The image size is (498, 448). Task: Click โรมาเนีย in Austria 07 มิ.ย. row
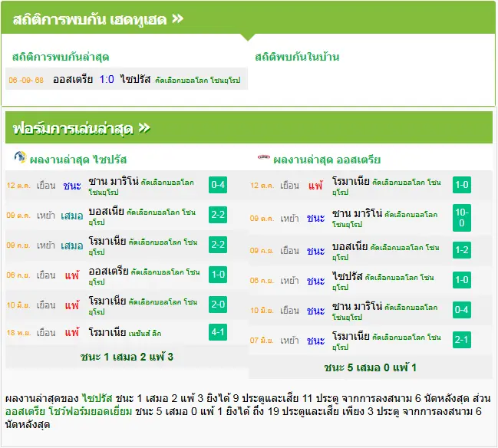coord(351,336)
